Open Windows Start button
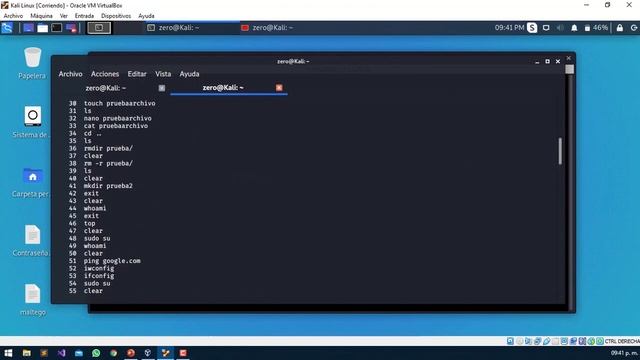Image resolution: width=640 pixels, height=360 pixels. [8, 353]
